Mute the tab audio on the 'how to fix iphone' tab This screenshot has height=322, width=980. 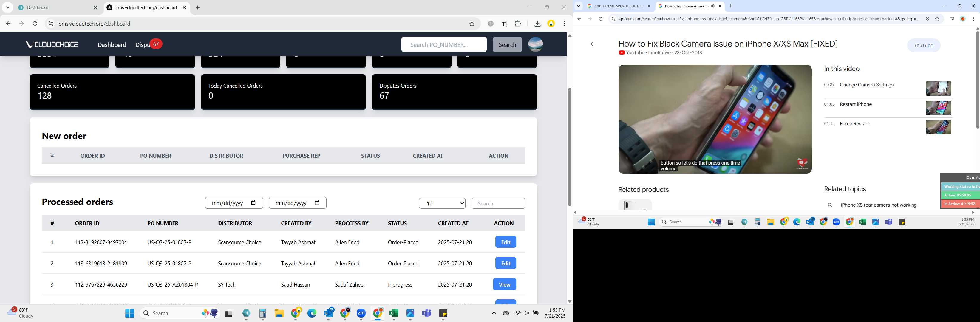point(712,6)
